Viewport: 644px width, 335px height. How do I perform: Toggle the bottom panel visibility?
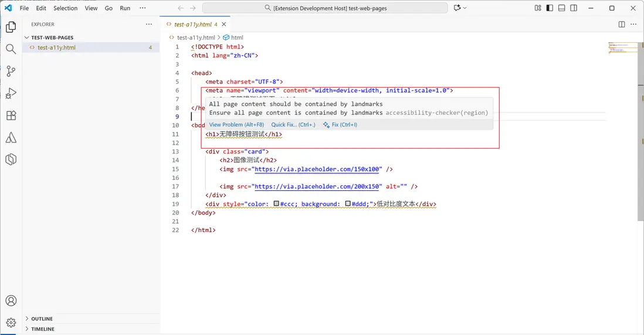[x=561, y=8]
